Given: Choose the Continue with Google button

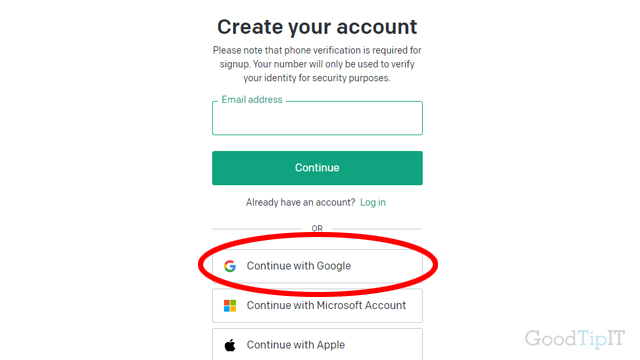Looking at the screenshot, I should pos(317,266).
